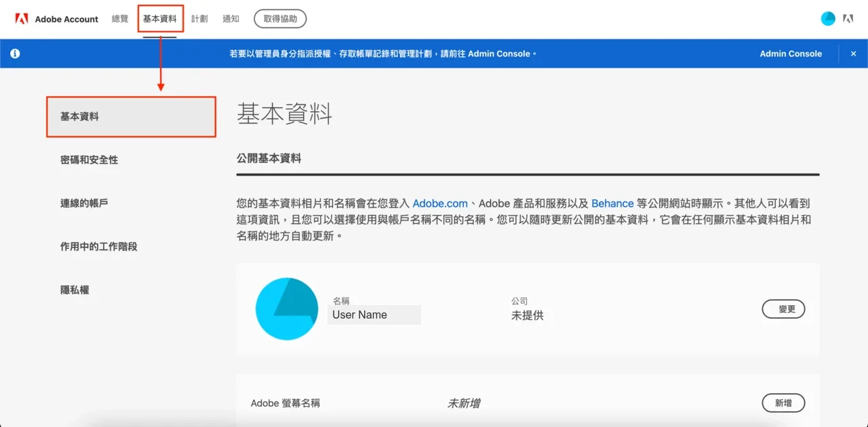This screenshot has height=427, width=868.
Task: Open the 通知 tab
Action: [231, 19]
